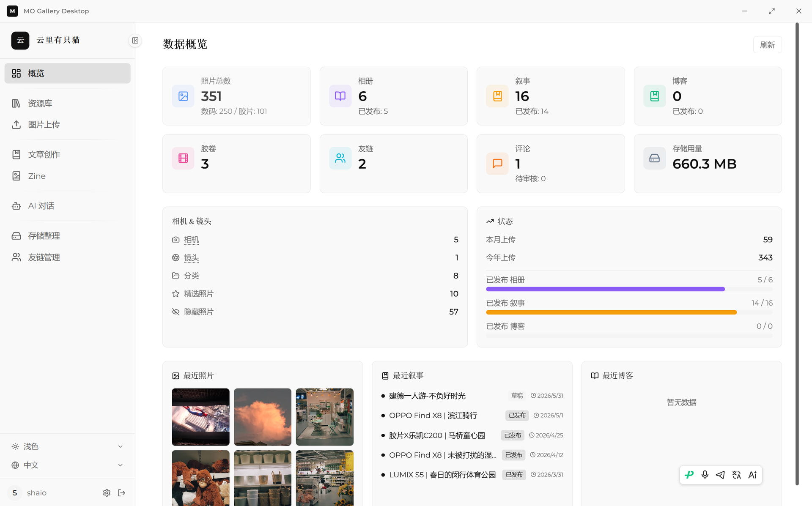Expand the 浅色 theme dropdown
812x506 pixels.
[x=68, y=446]
